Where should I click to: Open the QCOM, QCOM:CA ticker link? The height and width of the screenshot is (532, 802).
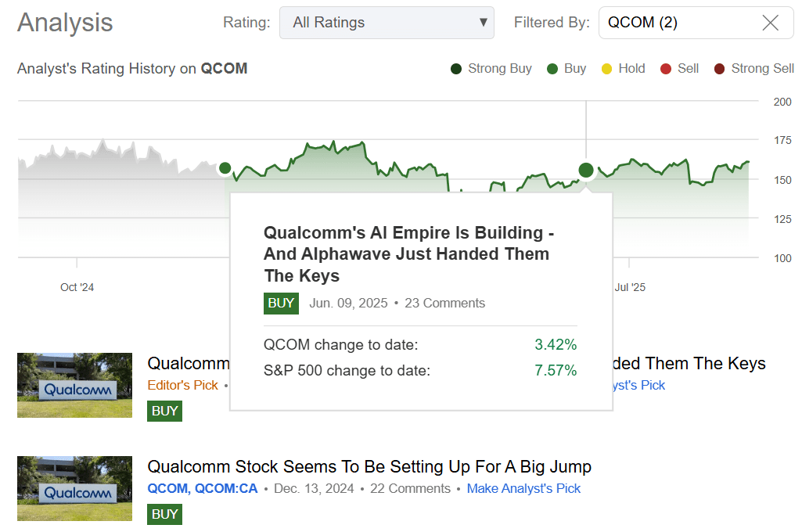point(201,488)
